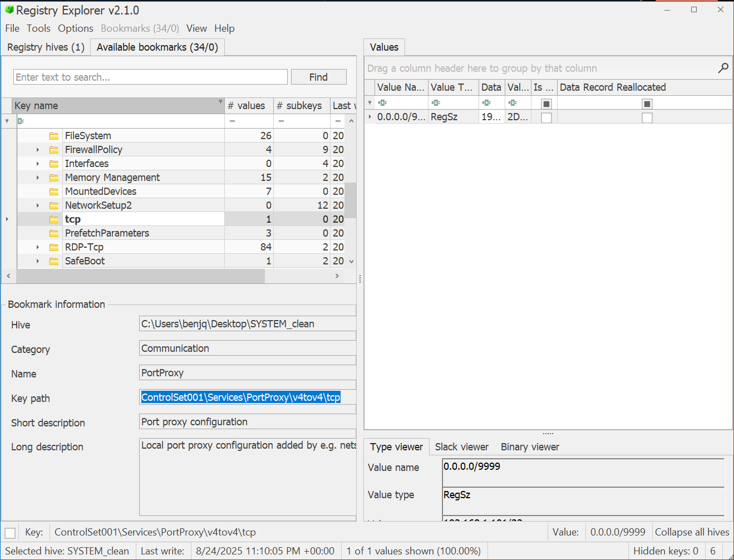
Task: Click the Value Type filter operator icon
Action: 436,103
